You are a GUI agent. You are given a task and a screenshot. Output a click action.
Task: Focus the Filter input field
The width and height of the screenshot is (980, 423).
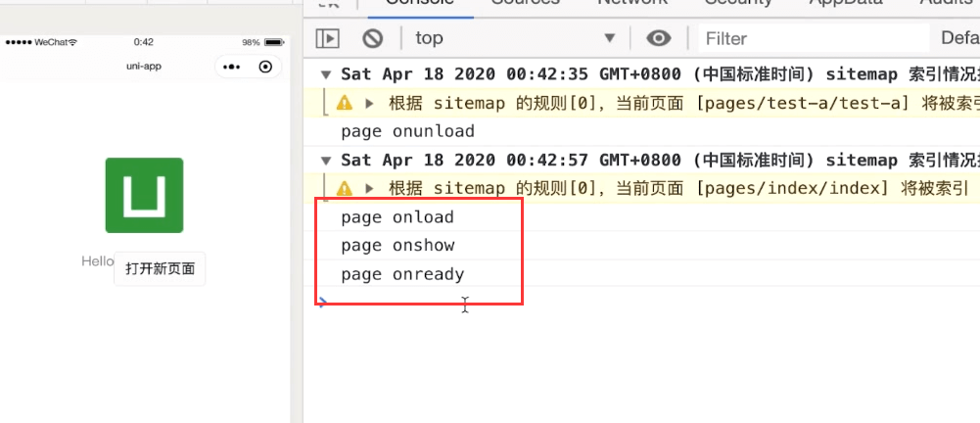(814, 39)
